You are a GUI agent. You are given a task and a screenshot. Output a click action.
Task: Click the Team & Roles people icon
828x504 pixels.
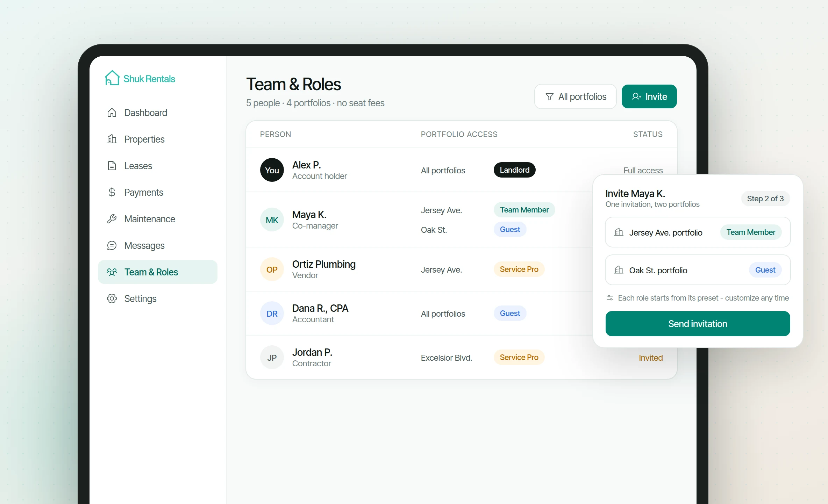click(x=112, y=272)
